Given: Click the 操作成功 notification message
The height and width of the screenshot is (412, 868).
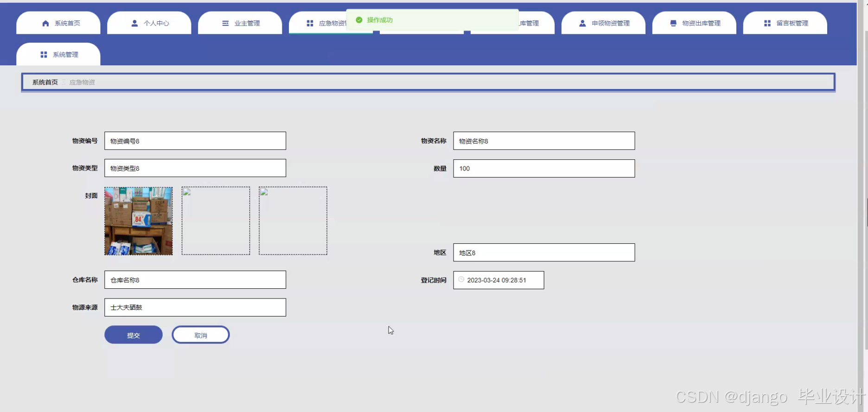Looking at the screenshot, I should (432, 20).
